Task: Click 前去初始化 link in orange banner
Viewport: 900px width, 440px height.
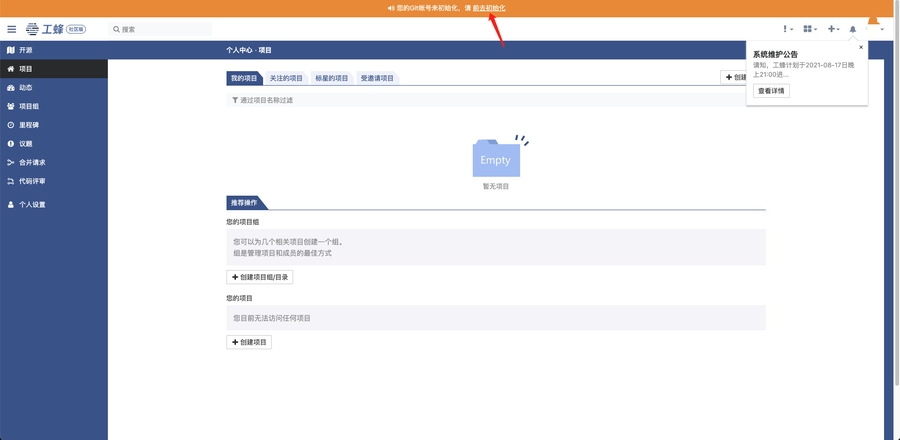Action: point(489,7)
